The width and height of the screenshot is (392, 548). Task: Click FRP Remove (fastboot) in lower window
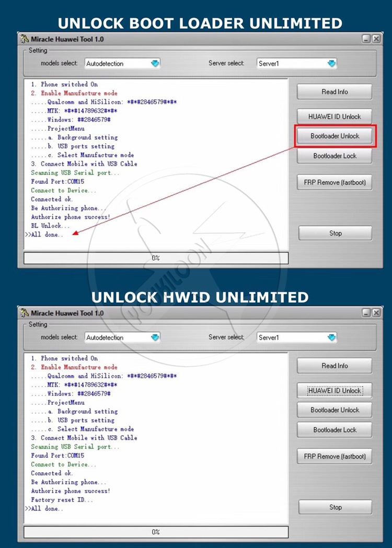coord(335,457)
